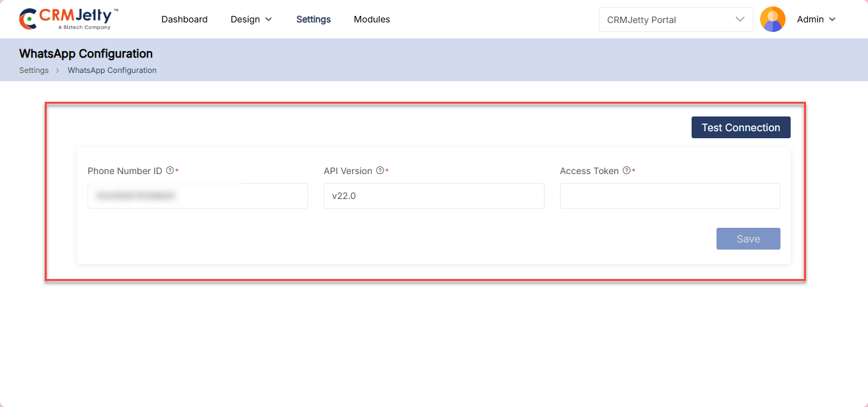Click help icon beside API Version
This screenshot has width=868, height=407.
pyautogui.click(x=380, y=171)
